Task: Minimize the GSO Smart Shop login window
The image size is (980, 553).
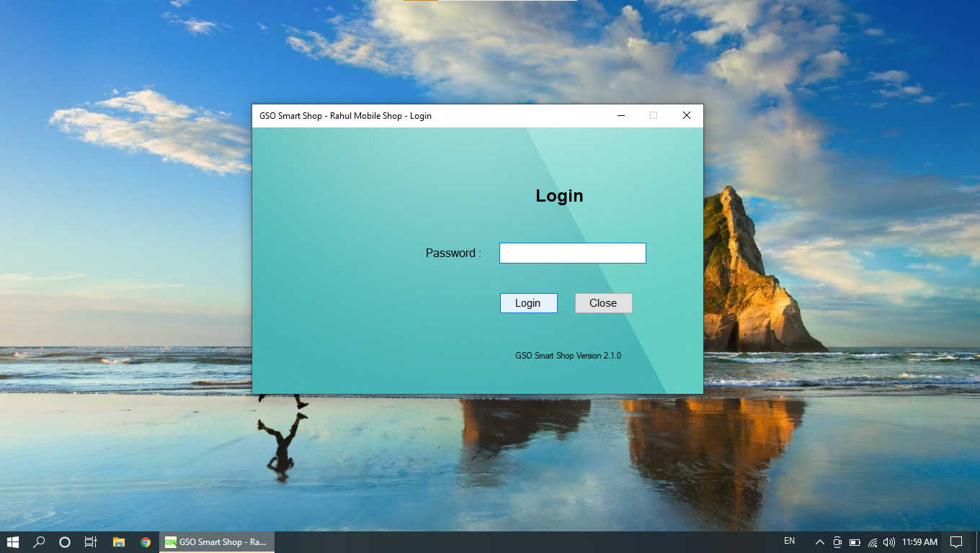Action: pyautogui.click(x=621, y=115)
